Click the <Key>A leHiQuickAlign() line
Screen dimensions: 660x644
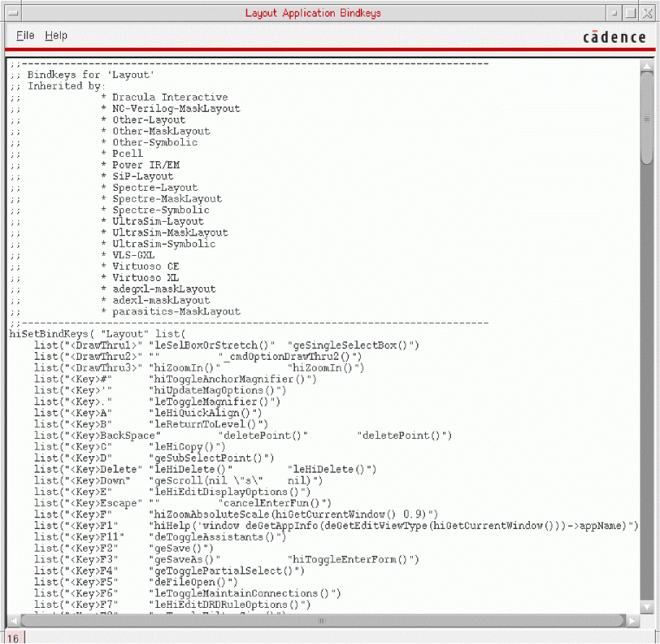point(148,413)
